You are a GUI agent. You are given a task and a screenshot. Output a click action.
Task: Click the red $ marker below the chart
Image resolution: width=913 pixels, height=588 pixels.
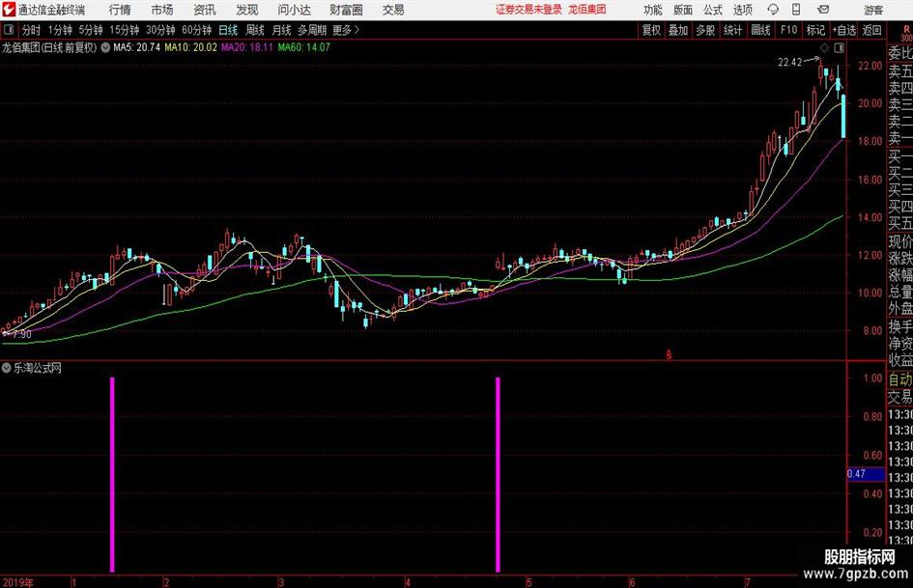click(x=669, y=354)
